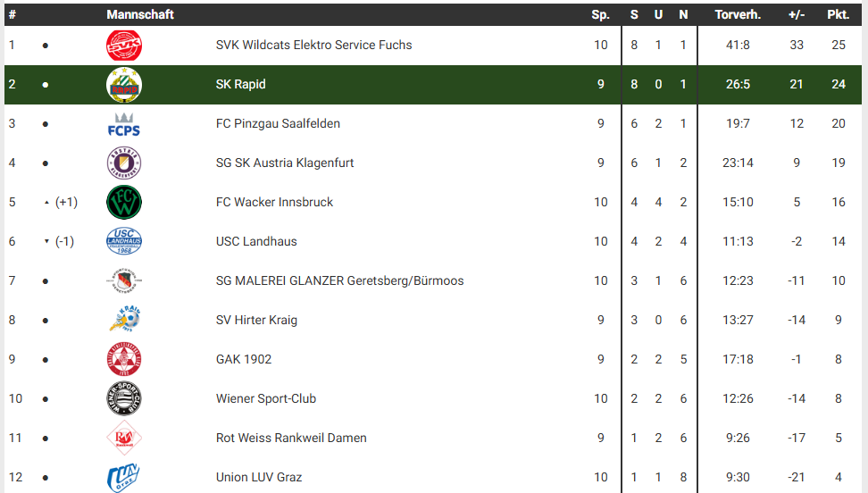
Task: Click the GAK 1902 red crest
Action: (123, 359)
